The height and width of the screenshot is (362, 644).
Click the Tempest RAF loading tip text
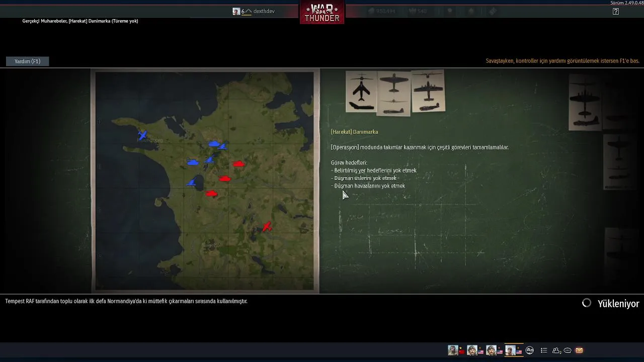(x=126, y=301)
